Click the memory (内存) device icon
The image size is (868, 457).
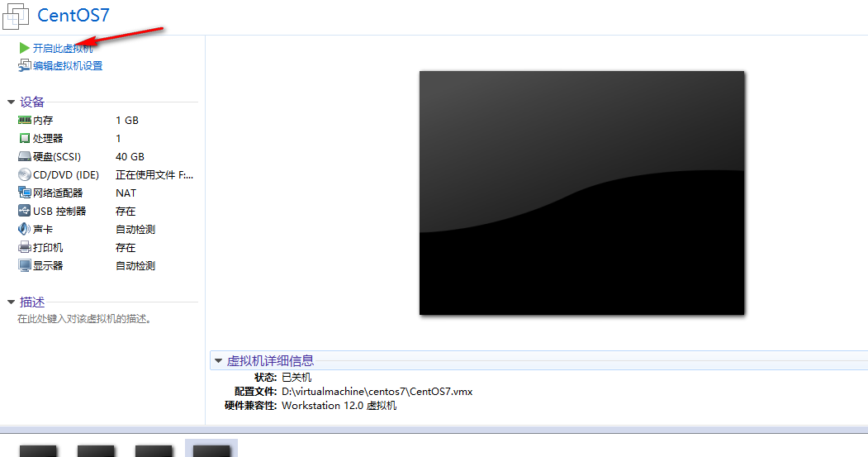tap(24, 120)
